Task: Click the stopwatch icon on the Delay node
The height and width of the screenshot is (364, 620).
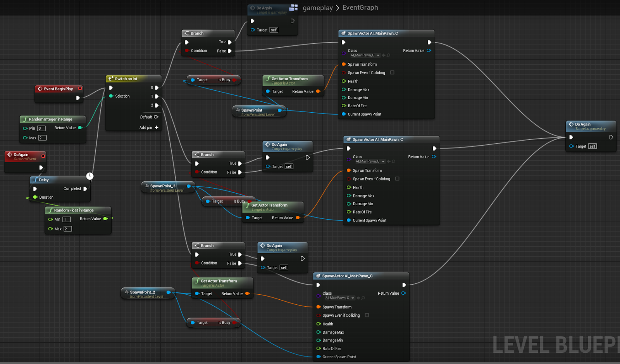Action: [x=90, y=176]
